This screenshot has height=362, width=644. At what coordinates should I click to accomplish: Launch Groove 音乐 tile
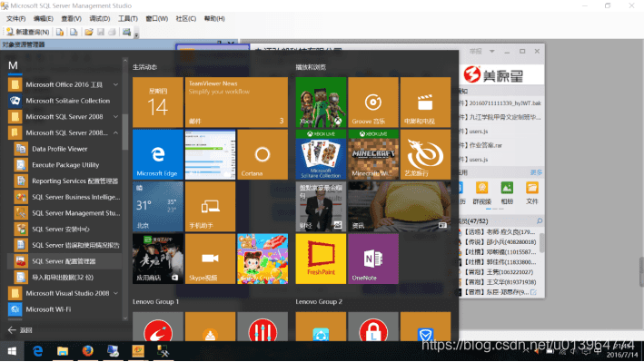coord(373,103)
